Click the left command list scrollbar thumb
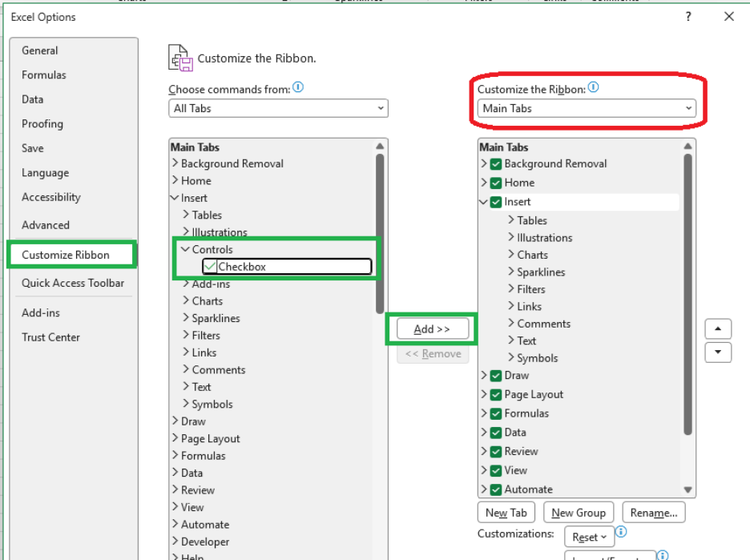The image size is (750, 560). pos(380,233)
